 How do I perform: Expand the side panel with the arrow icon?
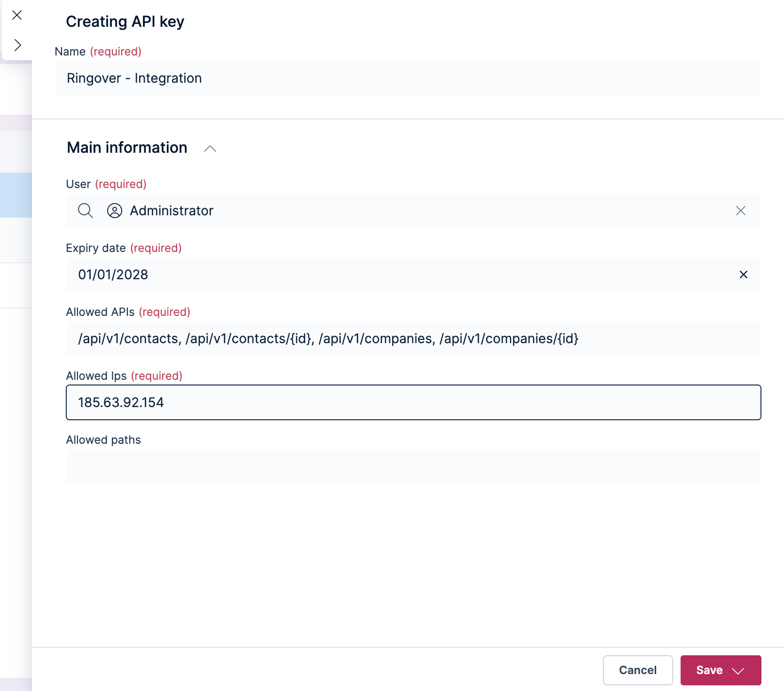[17, 45]
